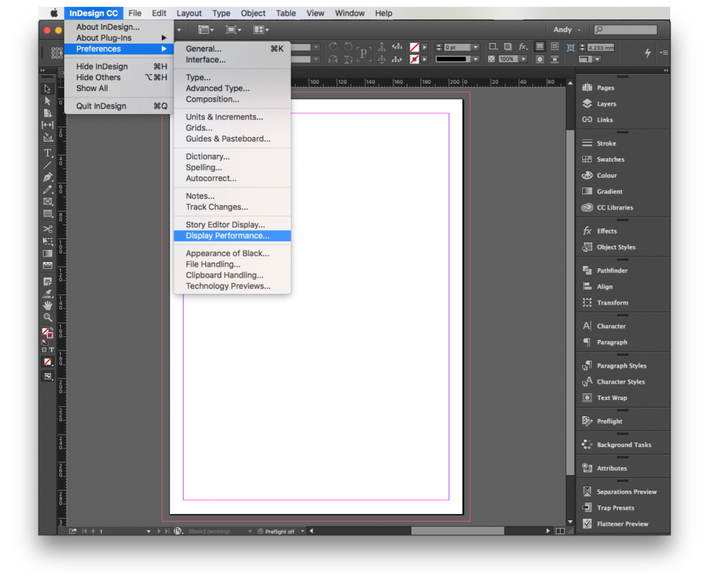The height and width of the screenshot is (588, 708).
Task: Choose the Eyedropper tool
Action: pyautogui.click(x=48, y=294)
